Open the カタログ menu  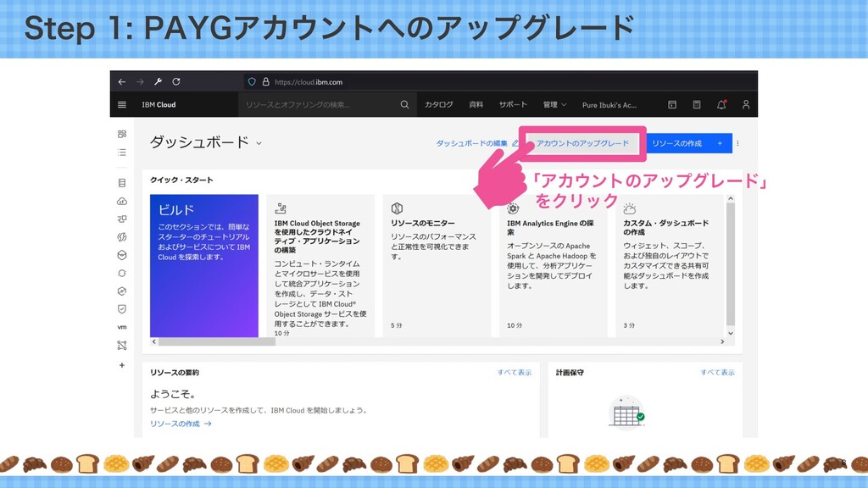click(x=438, y=104)
